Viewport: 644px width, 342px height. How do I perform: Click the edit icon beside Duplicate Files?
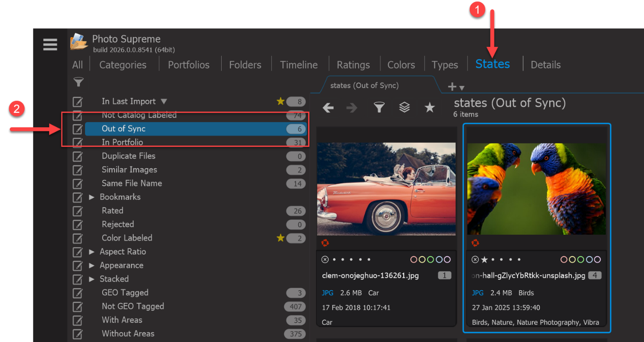(78, 156)
